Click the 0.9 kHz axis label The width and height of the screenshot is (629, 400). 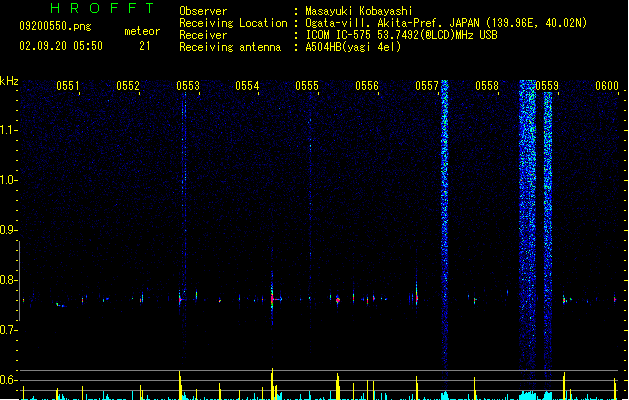click(8, 230)
